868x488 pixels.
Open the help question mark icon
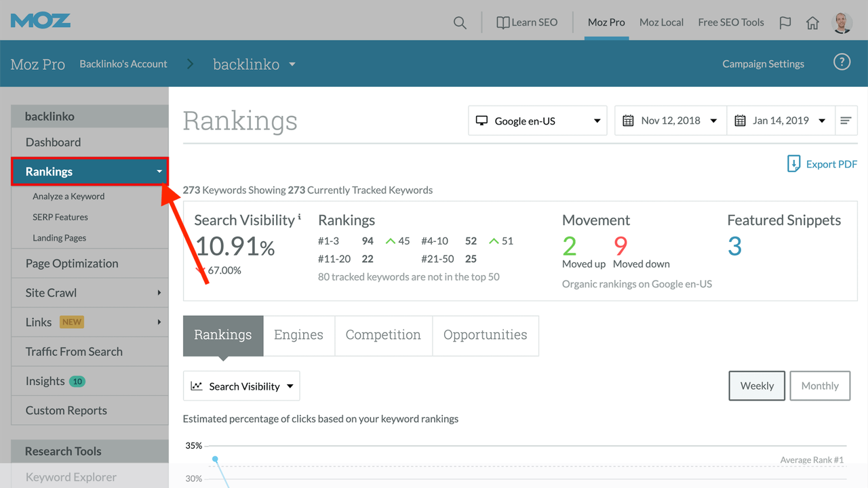[842, 62]
